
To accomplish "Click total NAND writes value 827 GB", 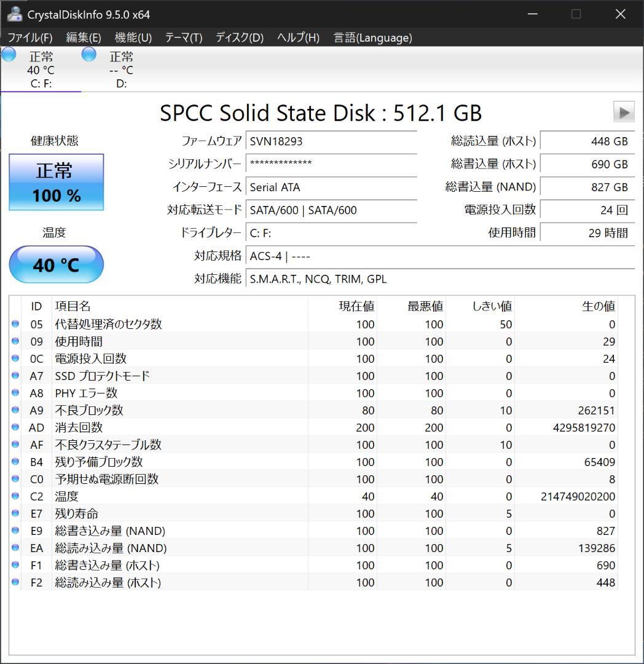I will [x=587, y=187].
